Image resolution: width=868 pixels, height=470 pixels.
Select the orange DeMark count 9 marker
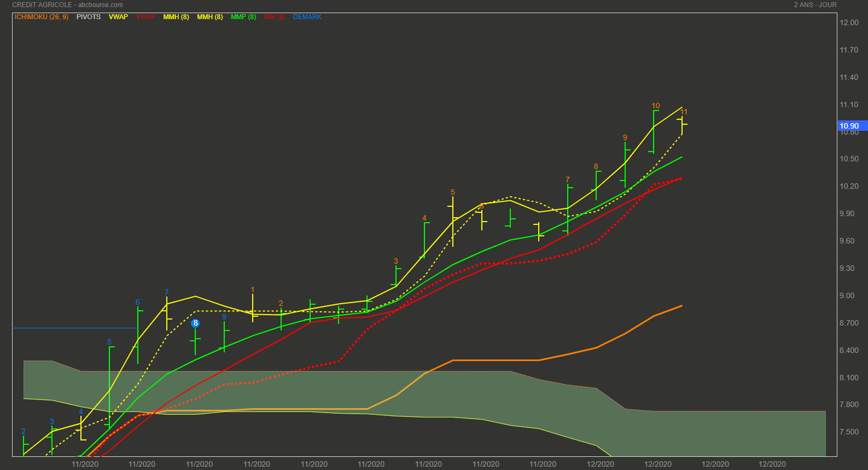pos(625,137)
